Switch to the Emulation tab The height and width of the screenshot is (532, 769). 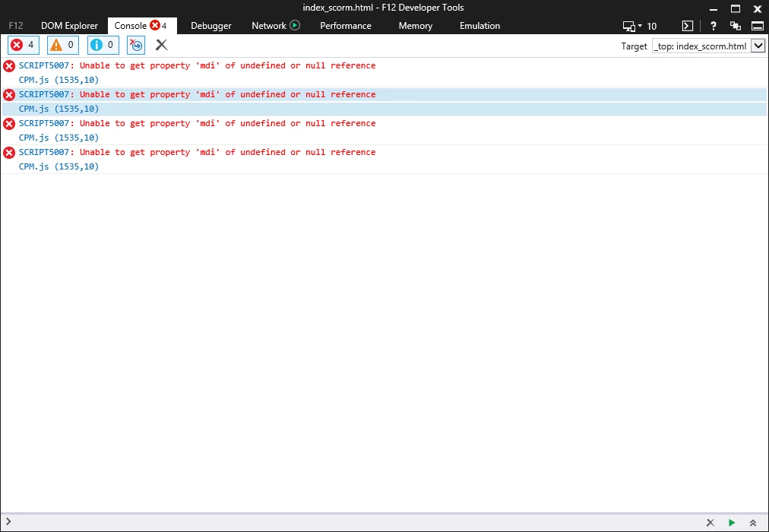point(479,26)
